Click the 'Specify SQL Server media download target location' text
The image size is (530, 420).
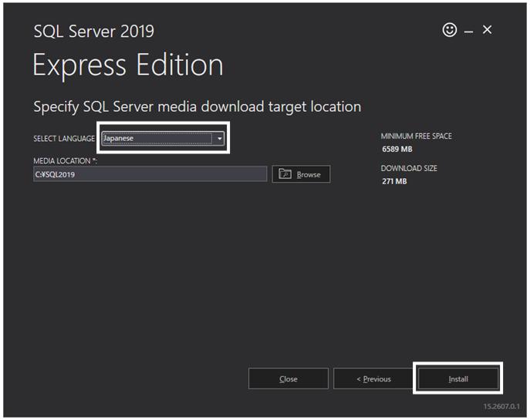tap(197, 106)
